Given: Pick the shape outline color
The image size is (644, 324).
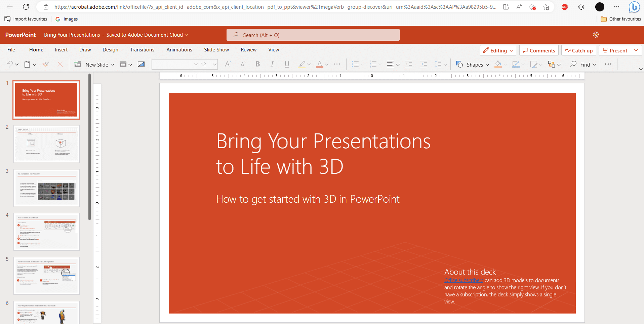Looking at the screenshot, I should click(x=516, y=64).
